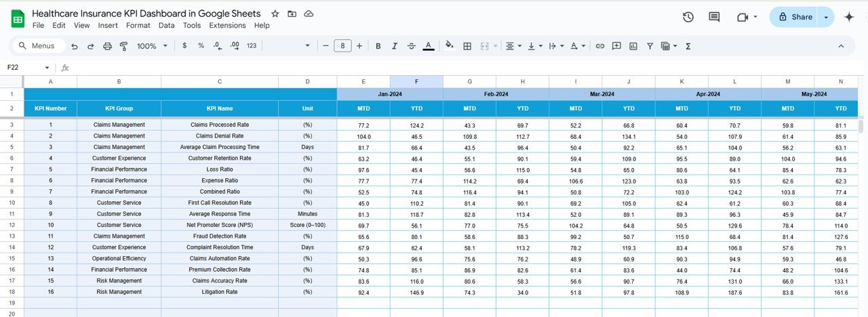Viewport: 868px width, 317px height.
Task: Create a filter with funnel icon
Action: [x=650, y=46]
